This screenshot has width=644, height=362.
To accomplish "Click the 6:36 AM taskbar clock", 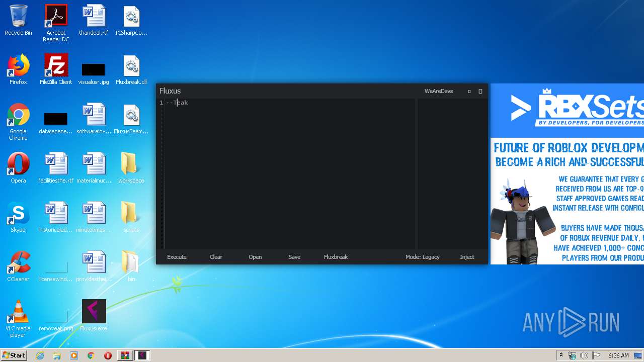I will click(x=618, y=355).
